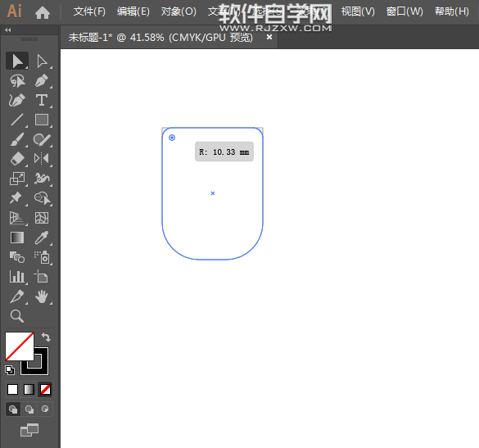
Task: Enable Draw Behind mode
Action: coord(29,410)
